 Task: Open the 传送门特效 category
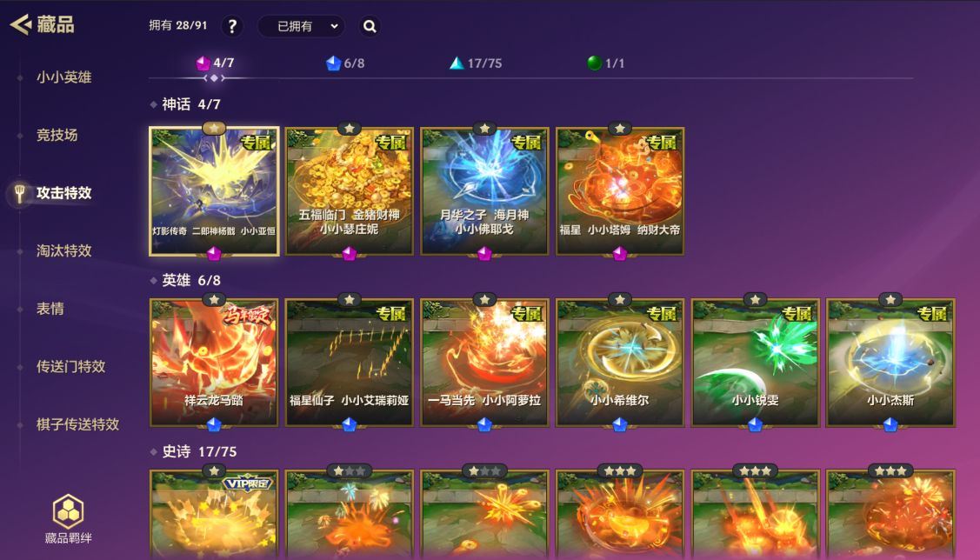coord(70,367)
